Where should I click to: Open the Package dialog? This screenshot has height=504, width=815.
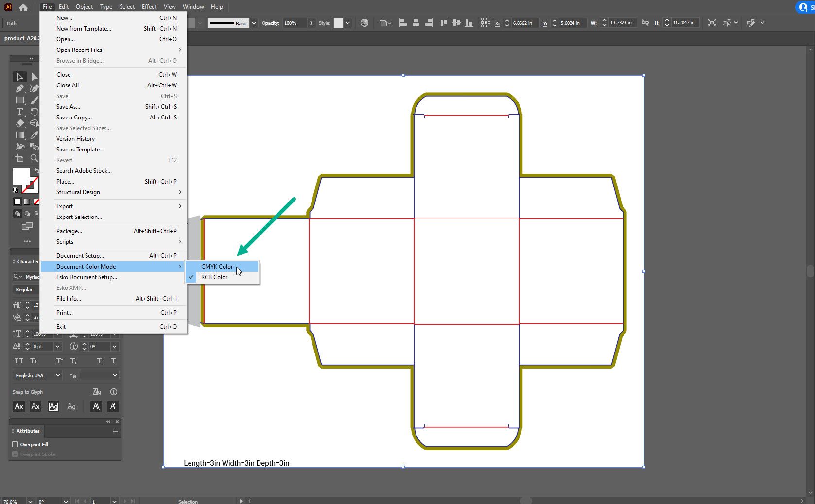tap(69, 231)
